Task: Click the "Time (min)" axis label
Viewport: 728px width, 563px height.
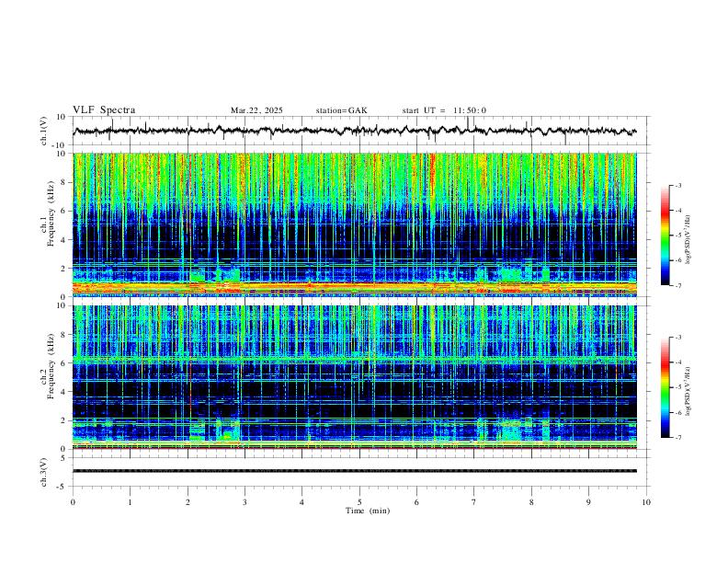Action: point(368,511)
